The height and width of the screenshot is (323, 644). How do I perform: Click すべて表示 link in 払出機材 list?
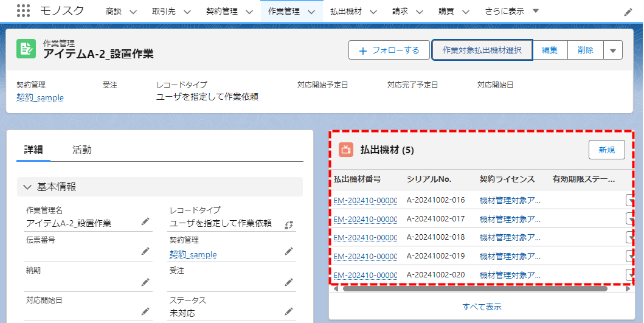pos(482,307)
